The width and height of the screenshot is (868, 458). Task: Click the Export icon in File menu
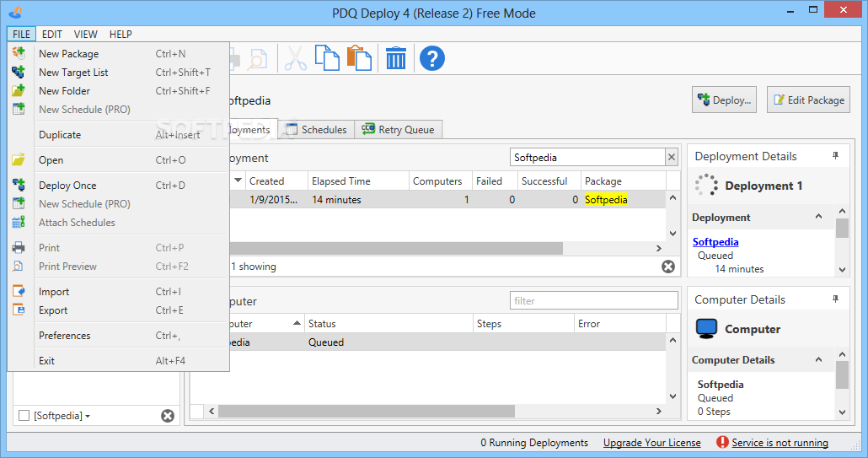pos(19,310)
